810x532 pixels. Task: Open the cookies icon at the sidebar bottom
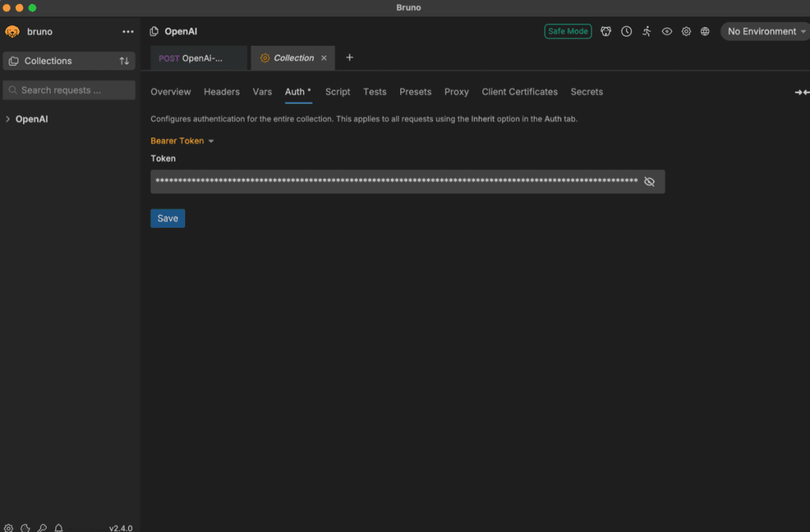point(25,528)
